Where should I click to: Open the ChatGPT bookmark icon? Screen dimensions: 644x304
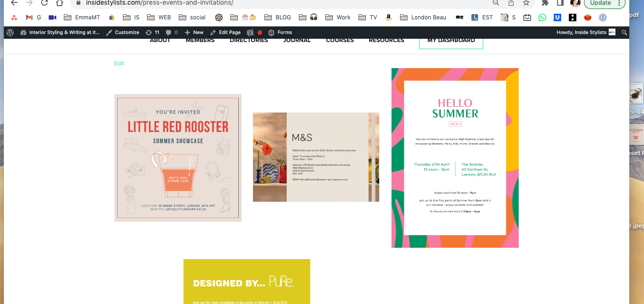click(219, 17)
